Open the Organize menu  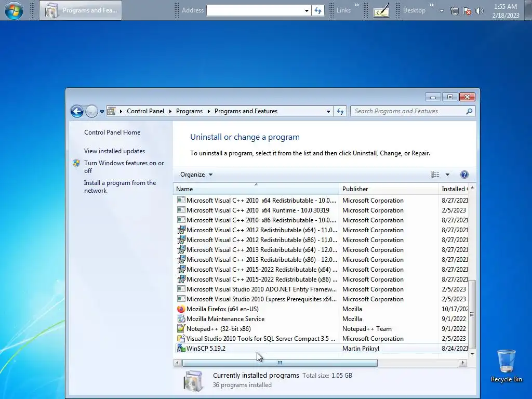(x=196, y=175)
